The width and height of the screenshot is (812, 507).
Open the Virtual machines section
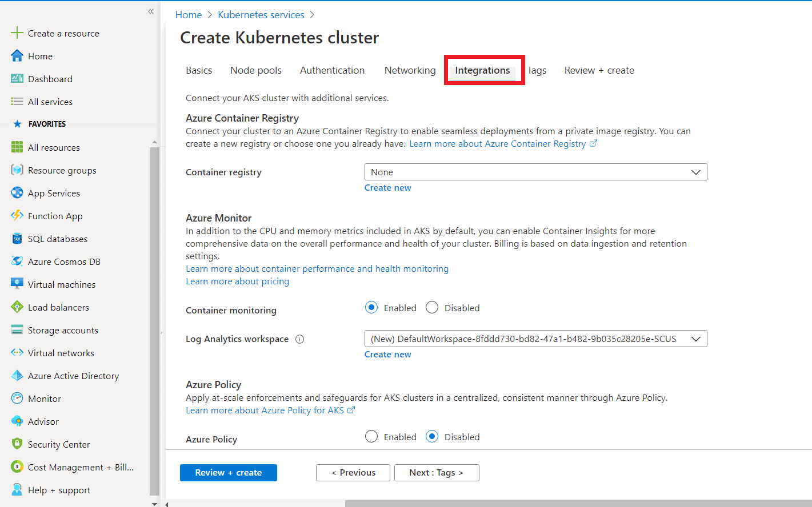(x=61, y=284)
